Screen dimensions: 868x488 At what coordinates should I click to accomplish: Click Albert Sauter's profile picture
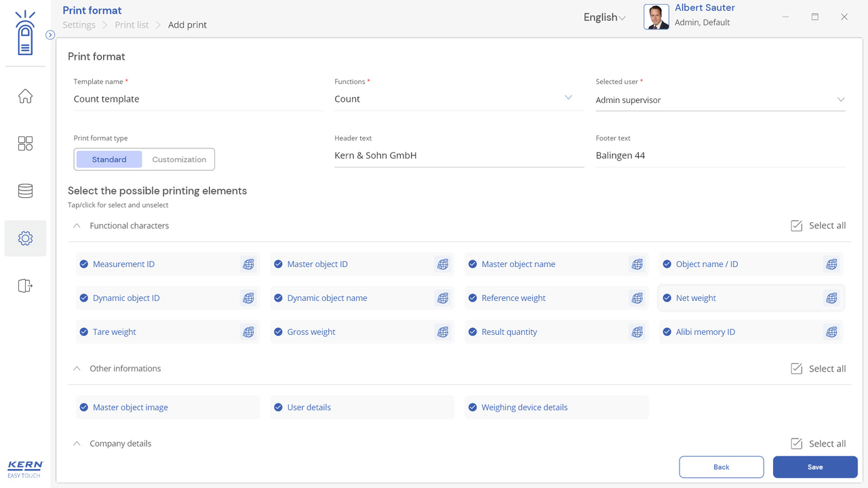click(656, 17)
